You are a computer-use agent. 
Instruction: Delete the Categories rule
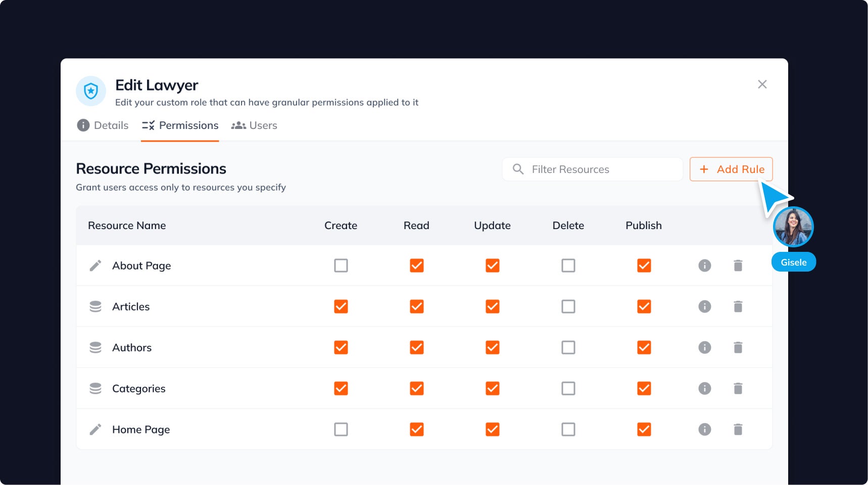pyautogui.click(x=738, y=388)
